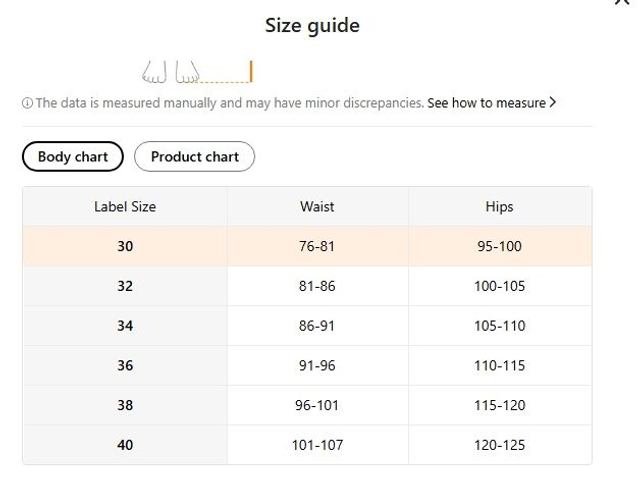Select the highlighted size 30 label
The width and height of the screenshot is (640, 498).
coord(125,246)
